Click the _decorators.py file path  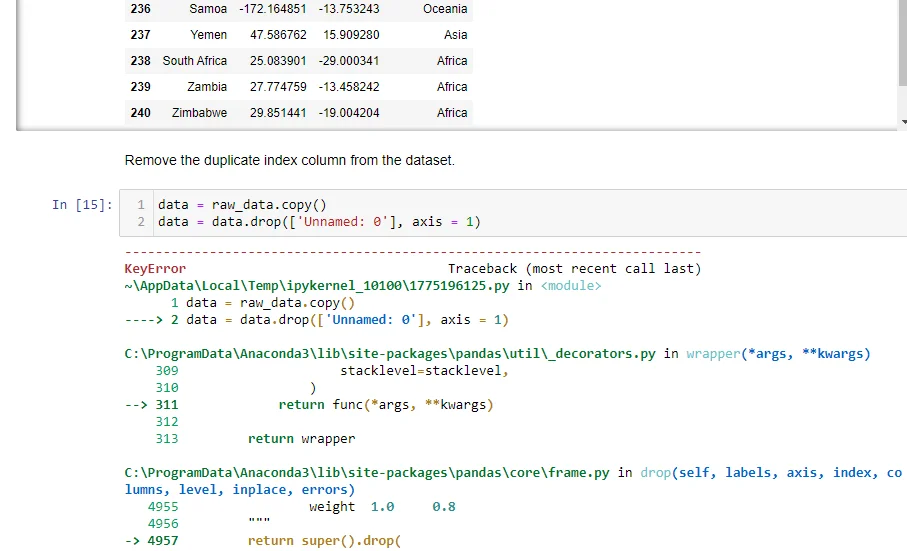[x=390, y=354]
